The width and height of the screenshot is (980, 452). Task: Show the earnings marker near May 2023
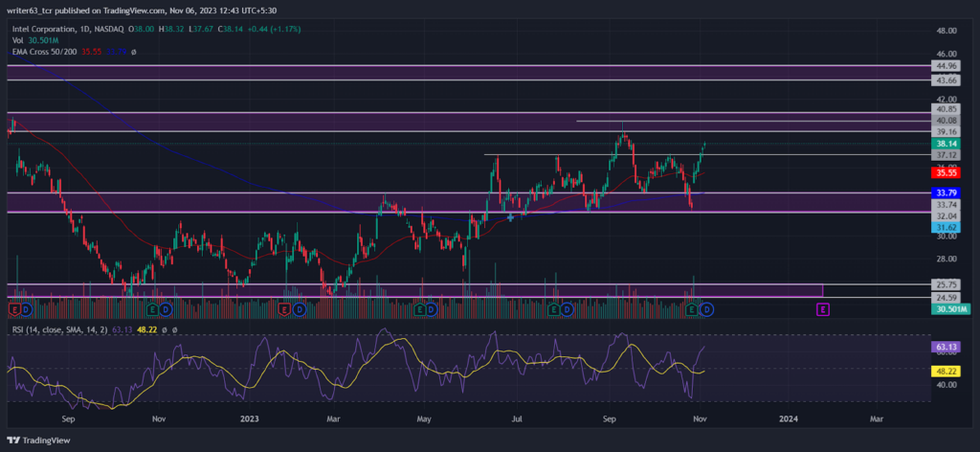420,309
